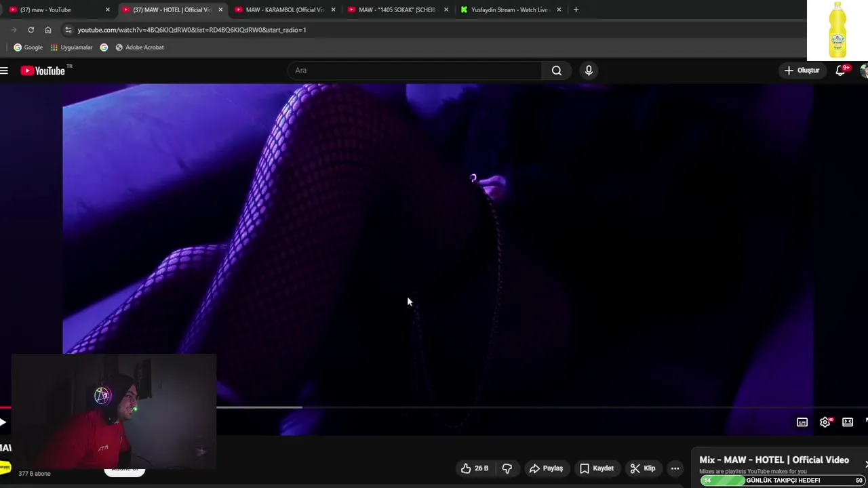The image size is (868, 488).
Task: Close the Yusfaydin Stream tab
Action: 559,9
